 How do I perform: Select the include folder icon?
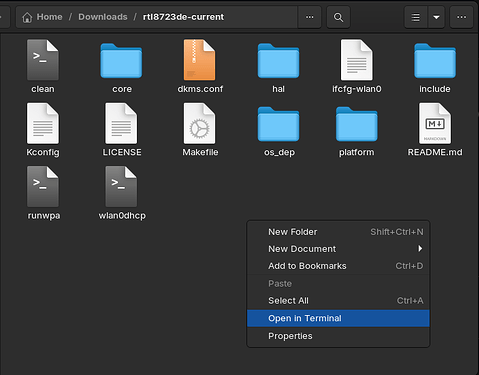click(x=435, y=61)
